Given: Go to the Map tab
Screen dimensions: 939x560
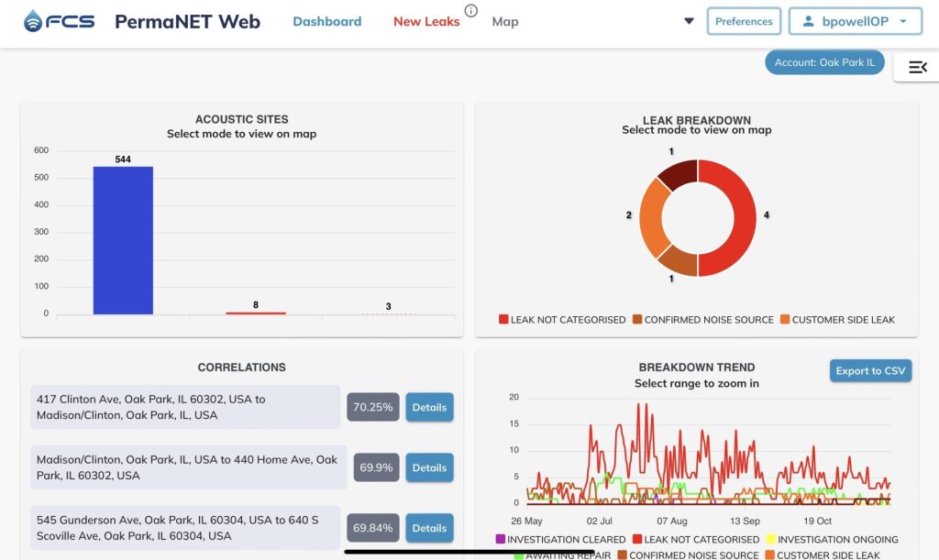Looking at the screenshot, I should tap(505, 22).
